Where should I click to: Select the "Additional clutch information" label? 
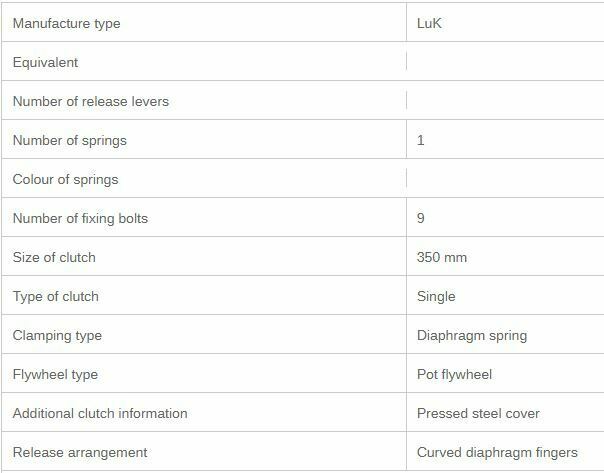point(100,413)
